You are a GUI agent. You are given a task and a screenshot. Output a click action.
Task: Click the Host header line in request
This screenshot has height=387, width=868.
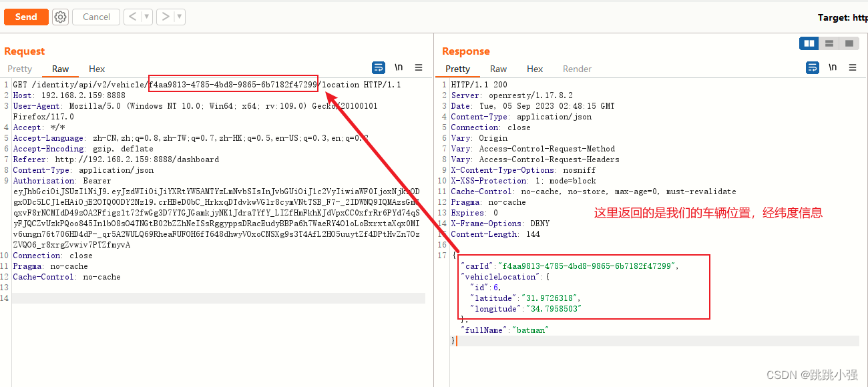69,95
